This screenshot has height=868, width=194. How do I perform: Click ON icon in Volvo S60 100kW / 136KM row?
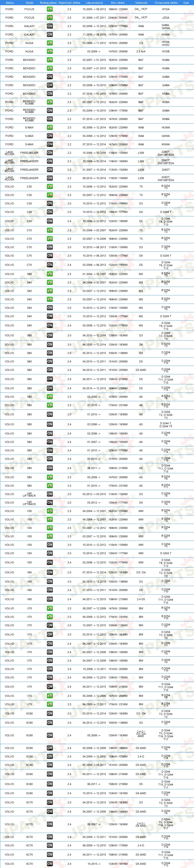(x=50, y=353)
